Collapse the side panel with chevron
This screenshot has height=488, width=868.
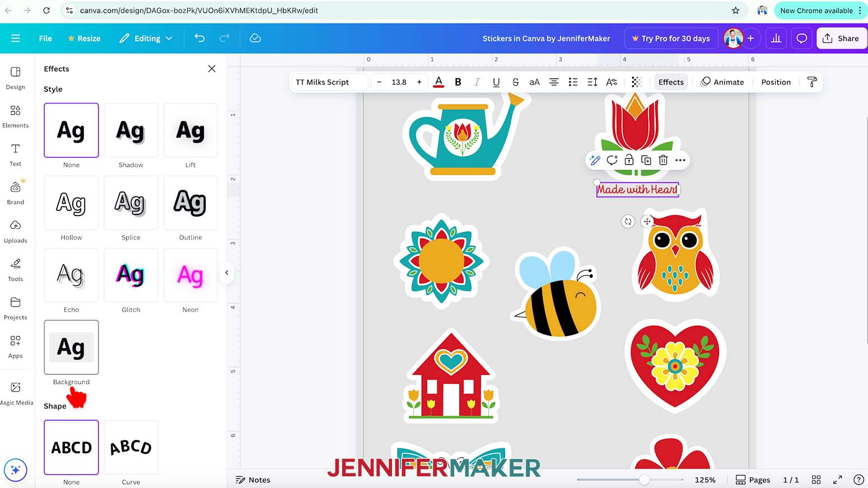(227, 273)
